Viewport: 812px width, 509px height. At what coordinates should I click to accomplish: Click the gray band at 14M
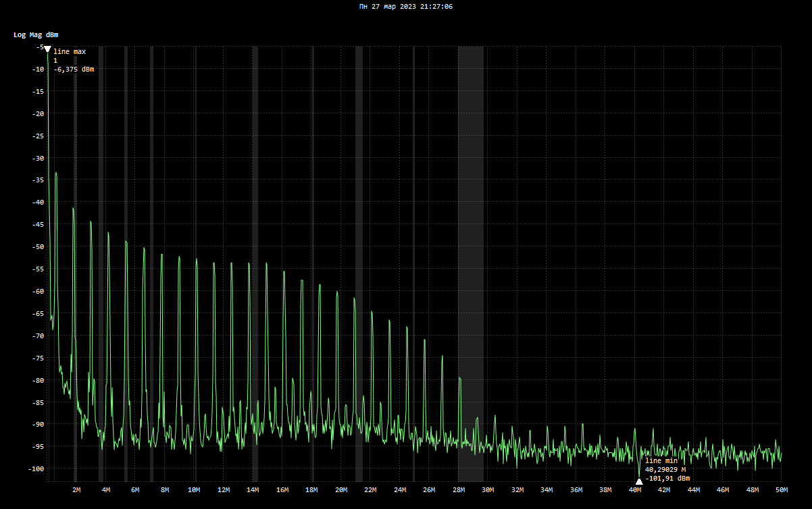click(255, 263)
